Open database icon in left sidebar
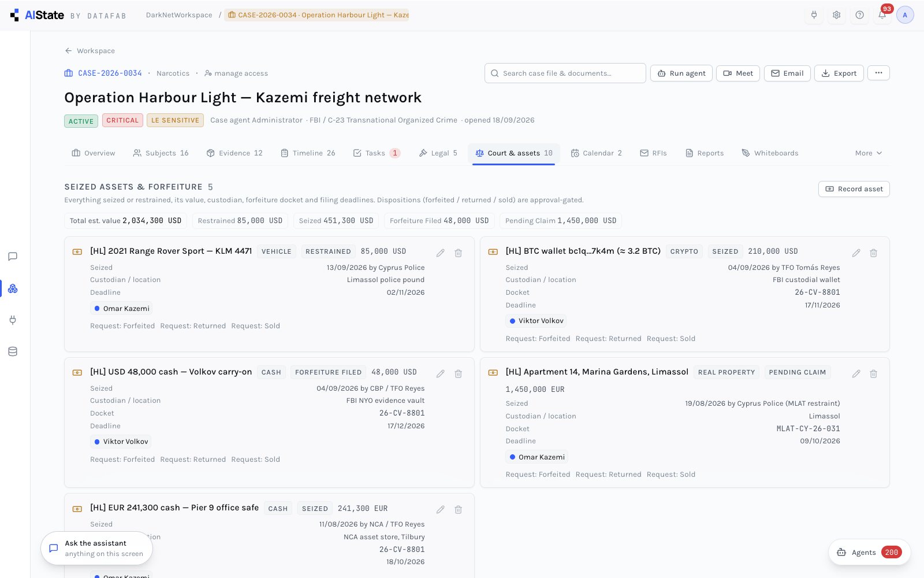This screenshot has width=924, height=578. (x=13, y=351)
